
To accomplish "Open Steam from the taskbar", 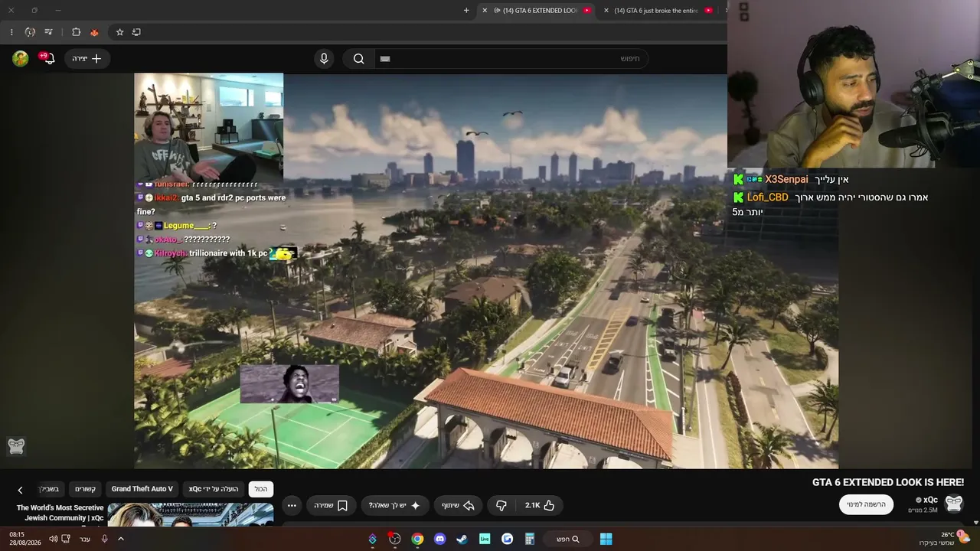I will (x=462, y=539).
